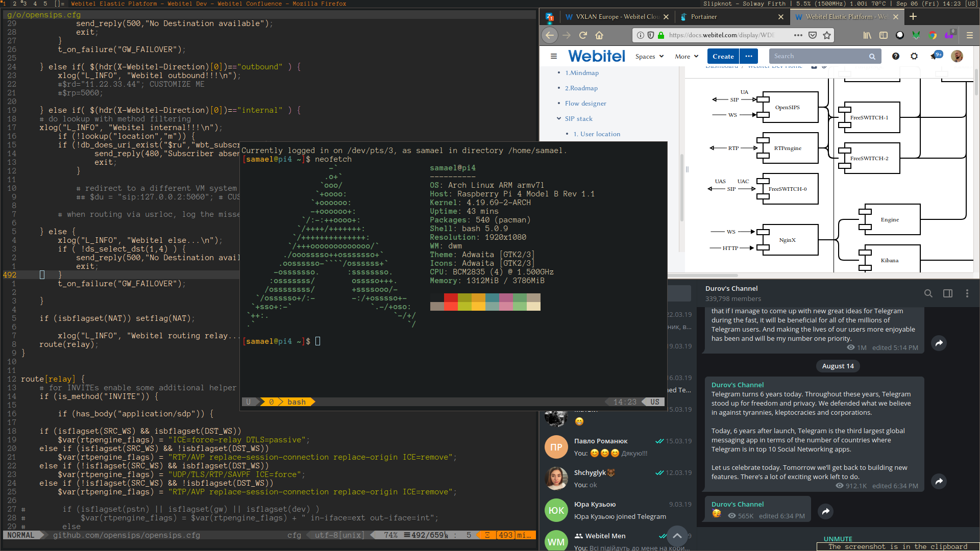
Task: Open Spaces dropdown in Confluence
Action: click(x=649, y=56)
